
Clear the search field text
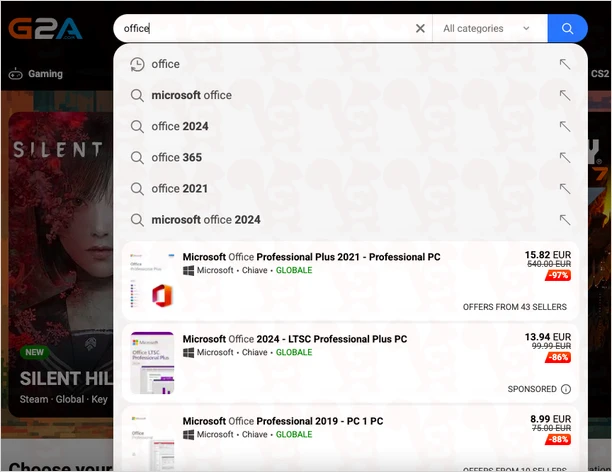[x=420, y=29]
